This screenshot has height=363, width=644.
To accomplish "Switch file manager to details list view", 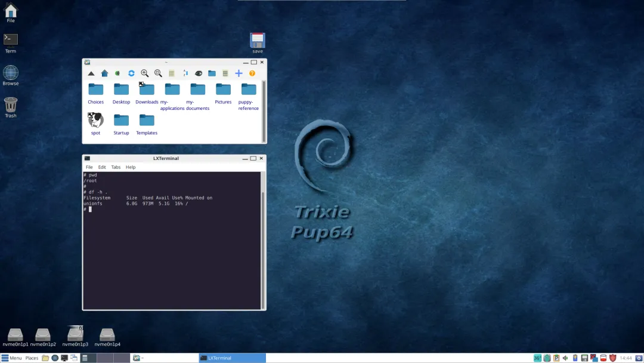I will click(x=172, y=73).
